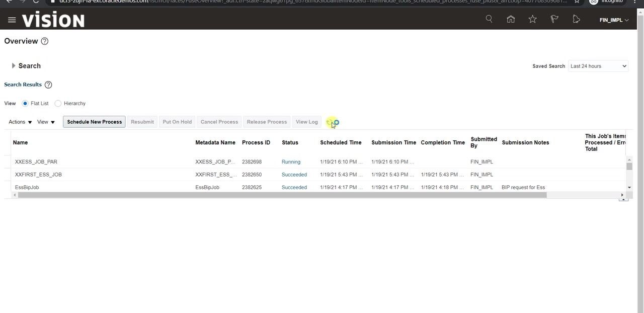This screenshot has height=313, width=644.
Task: Click Process ID 2382650 cell
Action: pyautogui.click(x=252, y=175)
